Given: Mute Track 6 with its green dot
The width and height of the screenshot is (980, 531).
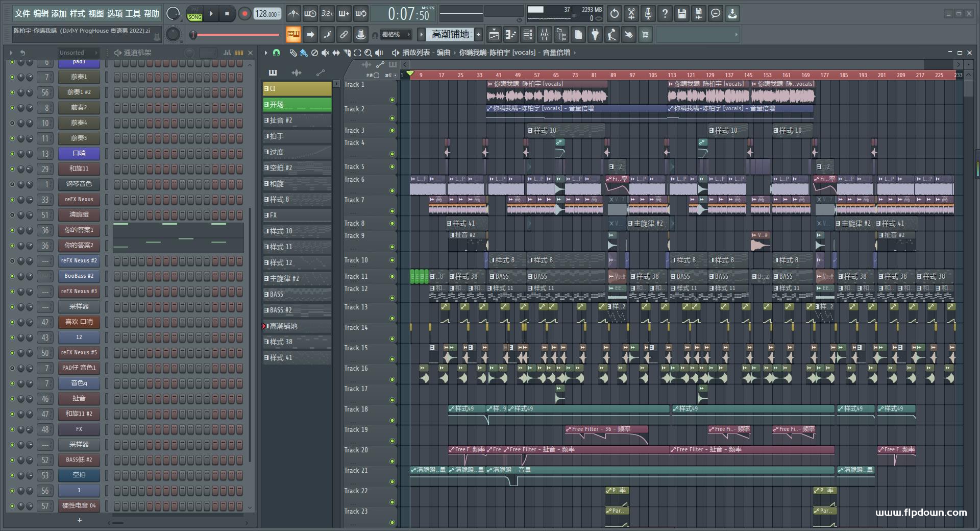Looking at the screenshot, I should pos(392,191).
